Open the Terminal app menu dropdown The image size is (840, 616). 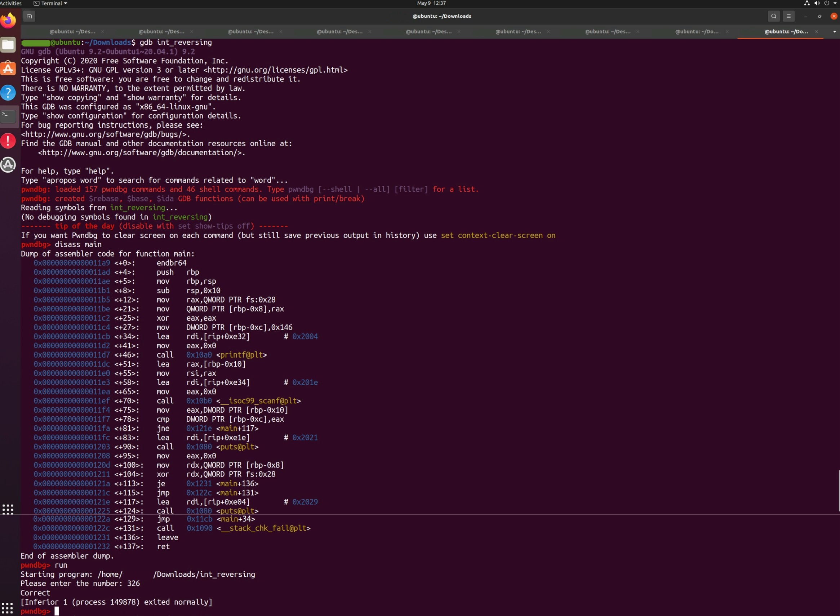pos(50,3)
